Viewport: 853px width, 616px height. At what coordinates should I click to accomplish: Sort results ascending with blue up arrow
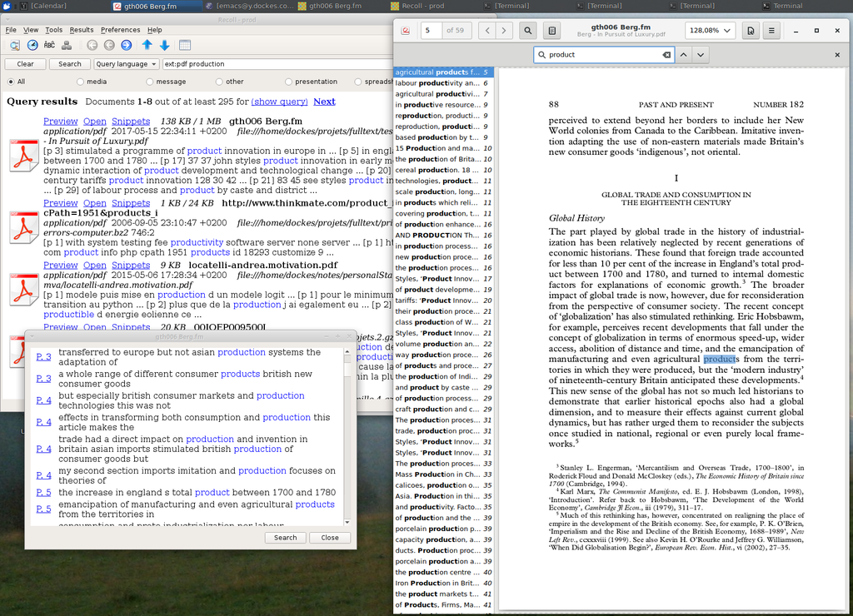tap(147, 46)
